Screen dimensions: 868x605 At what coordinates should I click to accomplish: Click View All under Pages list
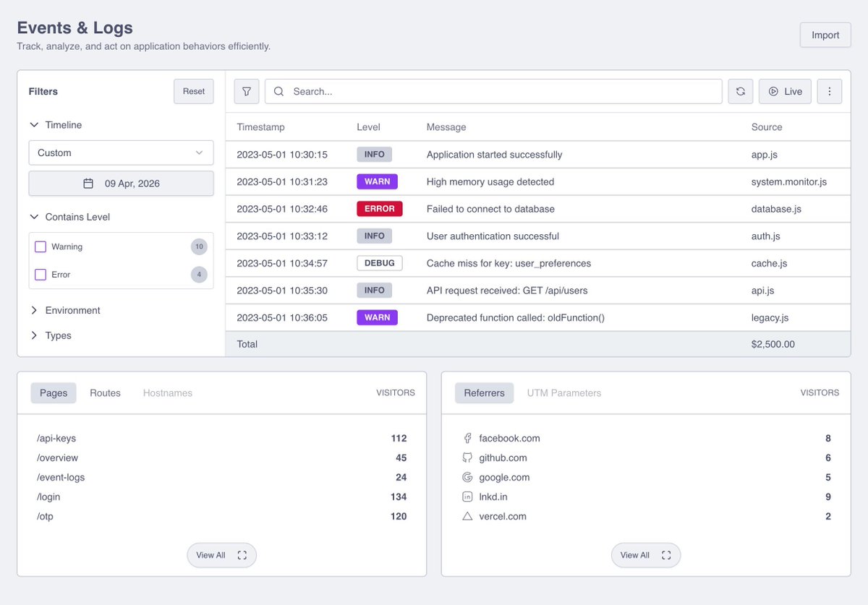tap(221, 555)
